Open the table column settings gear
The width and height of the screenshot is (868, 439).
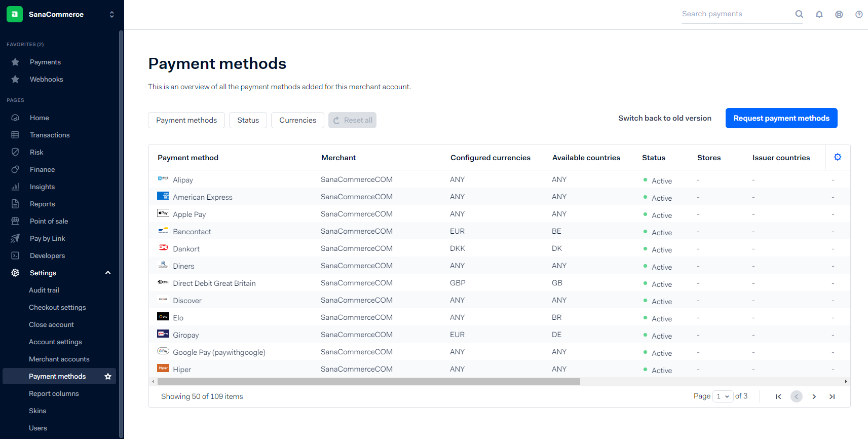tap(838, 157)
